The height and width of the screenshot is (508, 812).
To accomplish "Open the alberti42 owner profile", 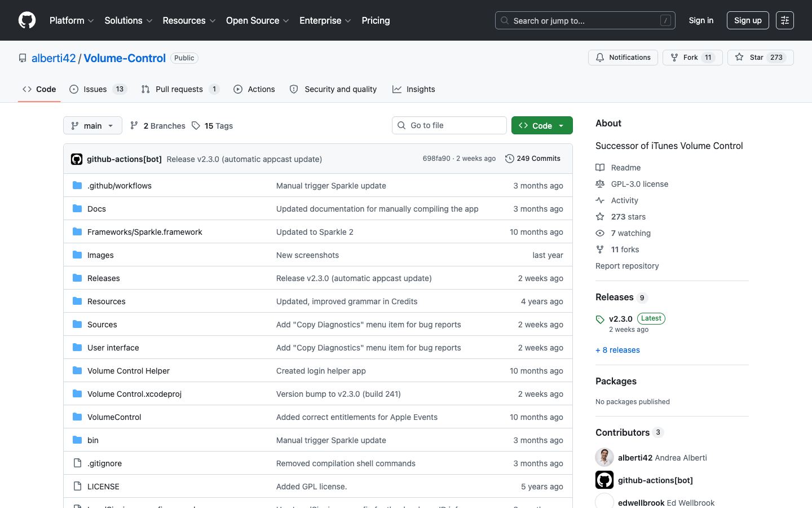I will pyautogui.click(x=54, y=58).
